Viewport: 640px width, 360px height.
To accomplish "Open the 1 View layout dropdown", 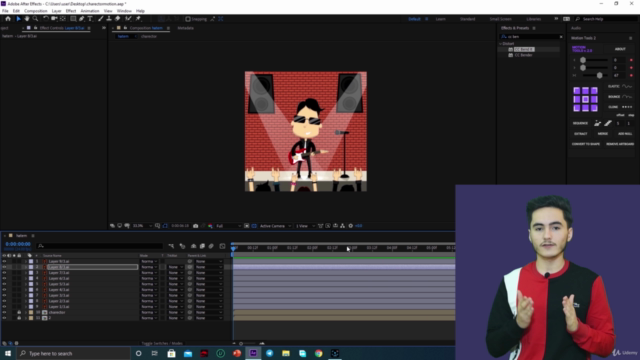I will (305, 226).
